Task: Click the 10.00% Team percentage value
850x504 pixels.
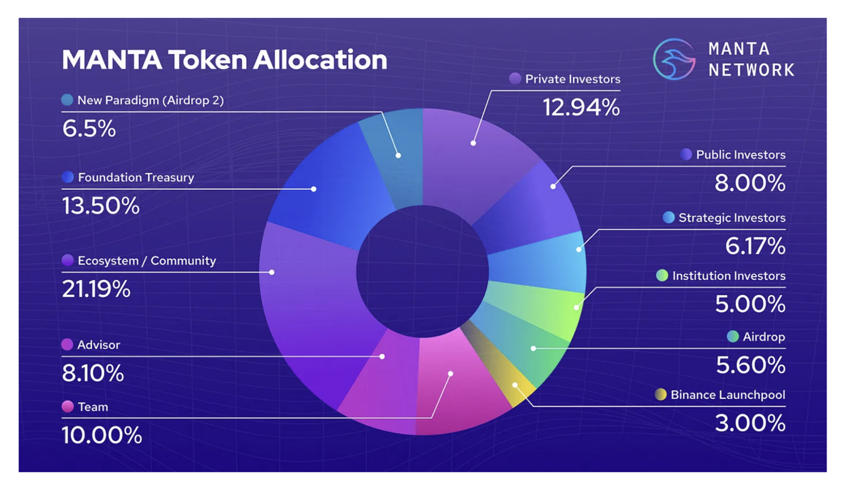Action: (102, 435)
